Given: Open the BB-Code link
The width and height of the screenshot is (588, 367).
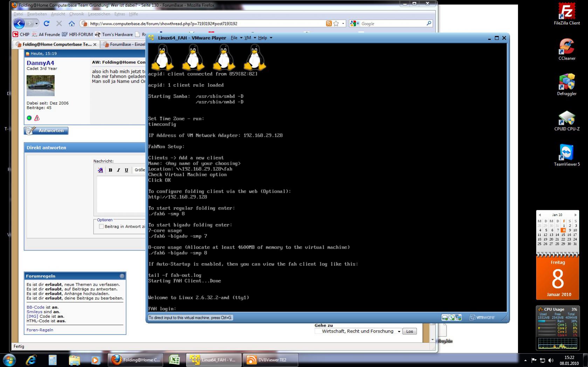Looking at the screenshot, I should tap(35, 307).
